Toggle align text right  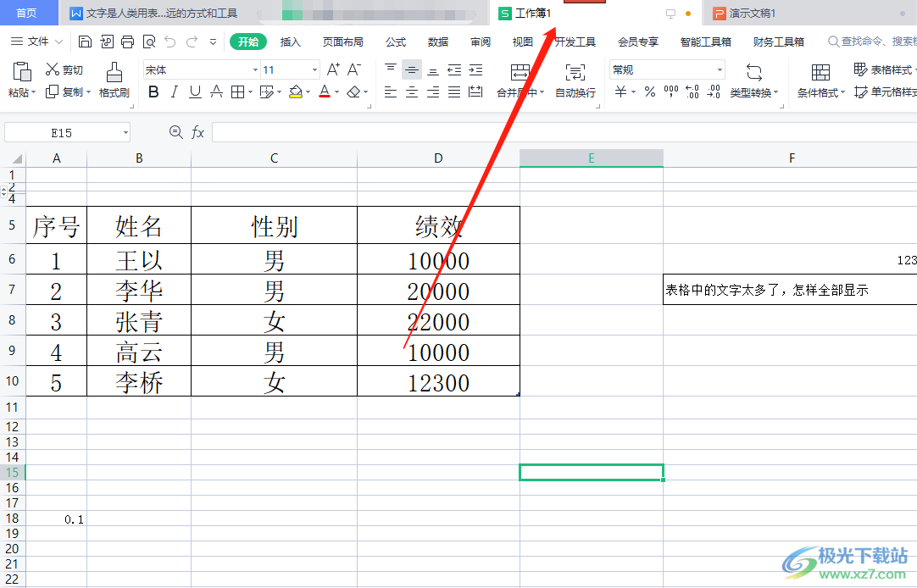click(x=433, y=92)
